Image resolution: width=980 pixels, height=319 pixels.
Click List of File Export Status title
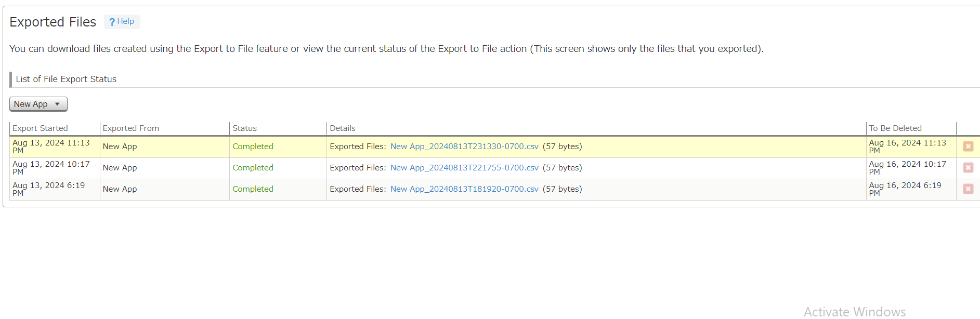(66, 79)
